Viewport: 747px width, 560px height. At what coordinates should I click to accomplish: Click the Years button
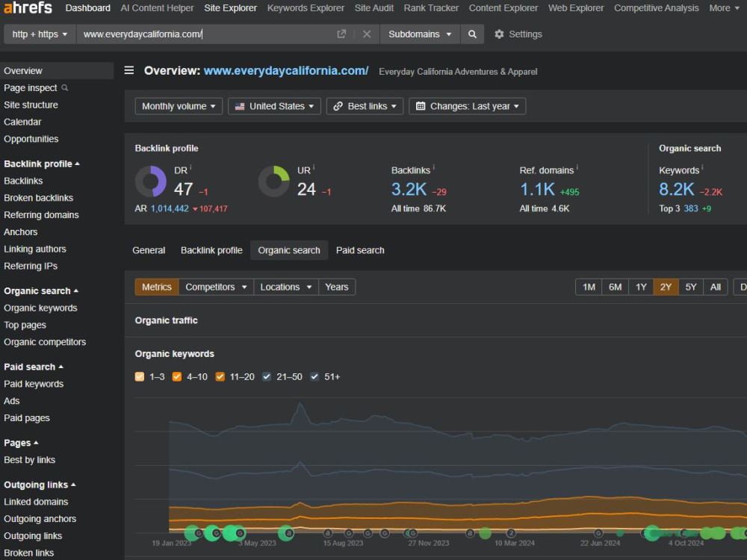click(337, 287)
